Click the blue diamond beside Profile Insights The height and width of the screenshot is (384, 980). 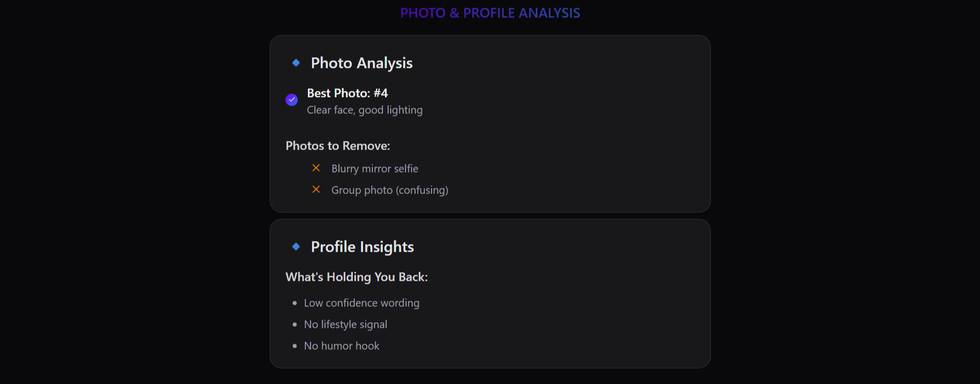[296, 247]
